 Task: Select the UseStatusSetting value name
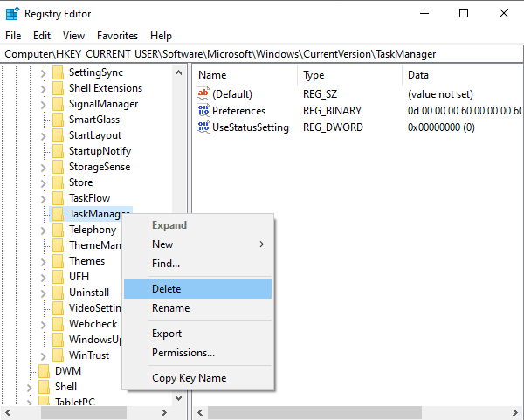coord(251,127)
